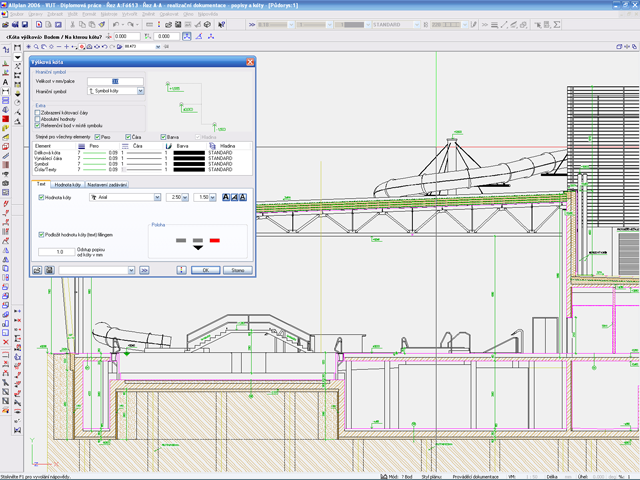Click the Hladina column header icon
640x480 pixels.
(212, 146)
